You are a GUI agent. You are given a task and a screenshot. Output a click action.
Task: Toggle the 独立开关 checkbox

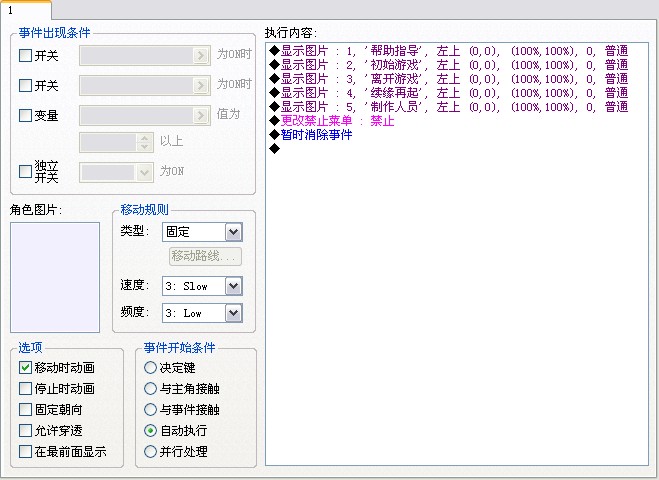(25, 171)
